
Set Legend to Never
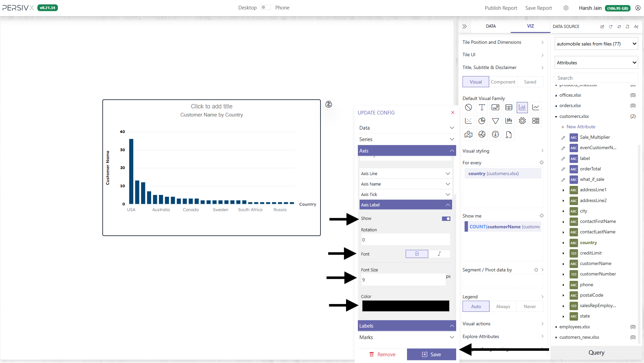coord(530,306)
